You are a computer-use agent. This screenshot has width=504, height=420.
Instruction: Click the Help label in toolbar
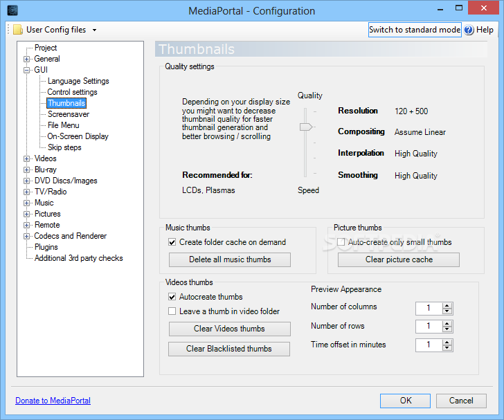(485, 30)
